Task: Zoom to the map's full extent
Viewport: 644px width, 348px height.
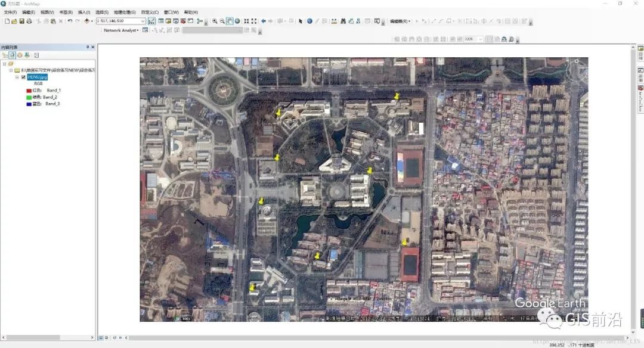Action: 237,21
